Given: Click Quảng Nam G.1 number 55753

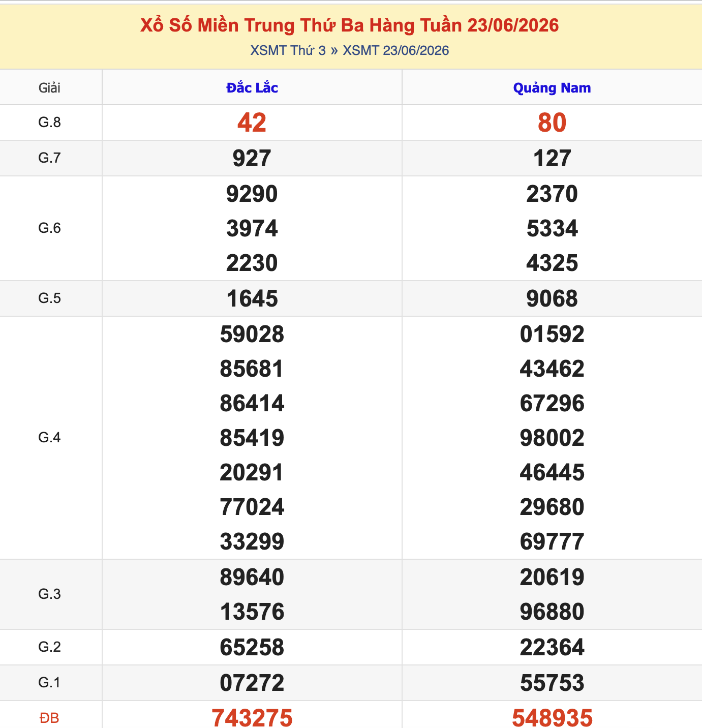Looking at the screenshot, I should (552, 683).
